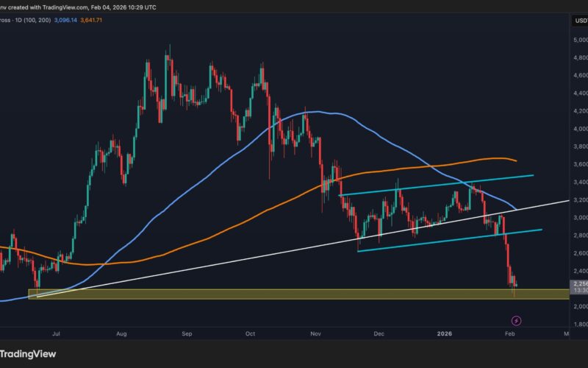Click the current price label 2,256
This screenshot has width=588, height=368.
point(578,282)
